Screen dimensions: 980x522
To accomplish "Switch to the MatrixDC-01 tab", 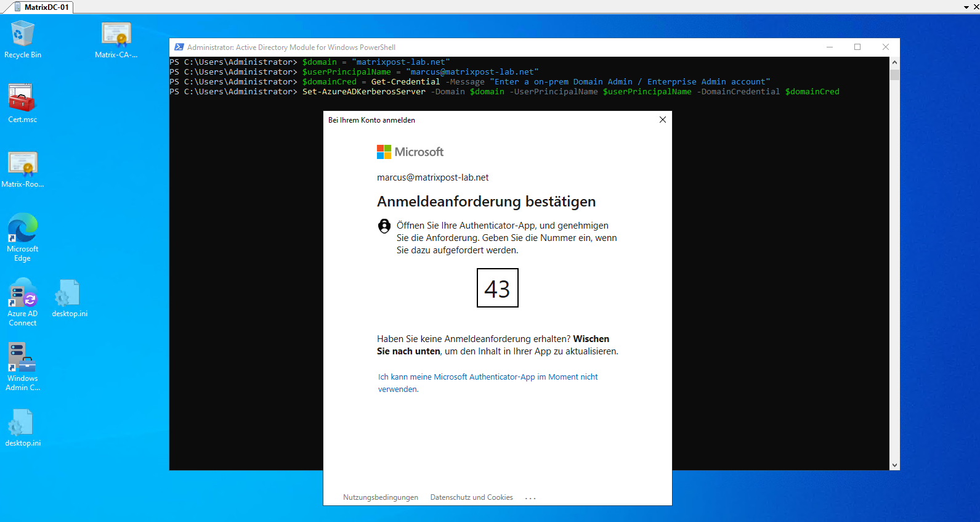I will [x=41, y=7].
